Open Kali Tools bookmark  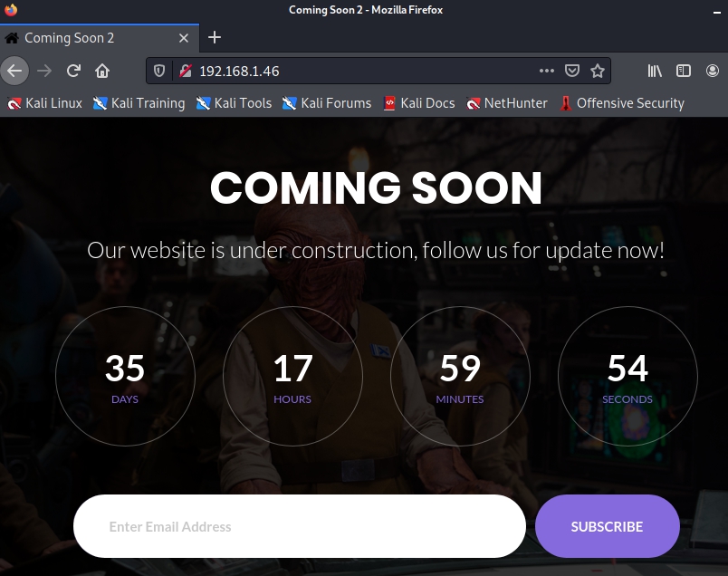click(x=234, y=103)
